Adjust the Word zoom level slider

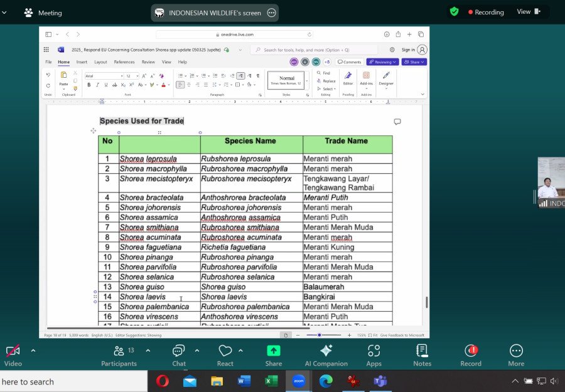pos(319,335)
